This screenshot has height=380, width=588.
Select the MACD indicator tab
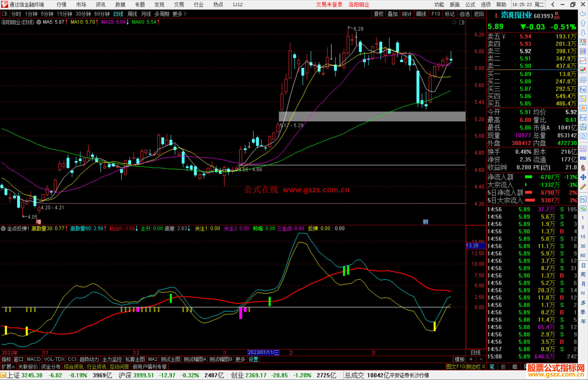(33, 359)
